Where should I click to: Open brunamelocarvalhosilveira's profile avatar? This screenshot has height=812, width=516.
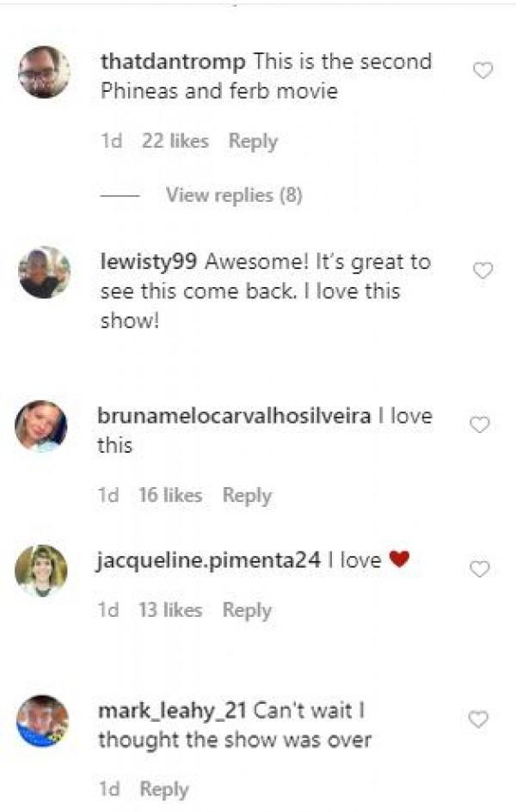[x=41, y=426]
